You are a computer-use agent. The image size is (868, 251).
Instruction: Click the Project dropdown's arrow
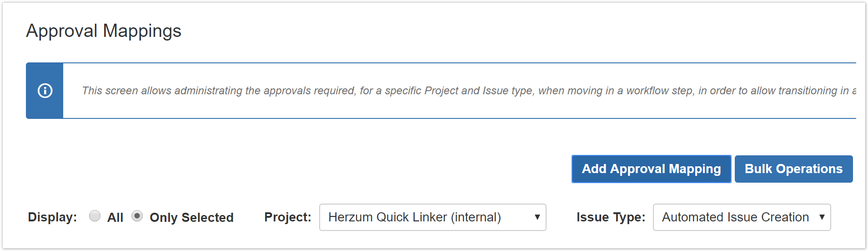pyautogui.click(x=537, y=217)
